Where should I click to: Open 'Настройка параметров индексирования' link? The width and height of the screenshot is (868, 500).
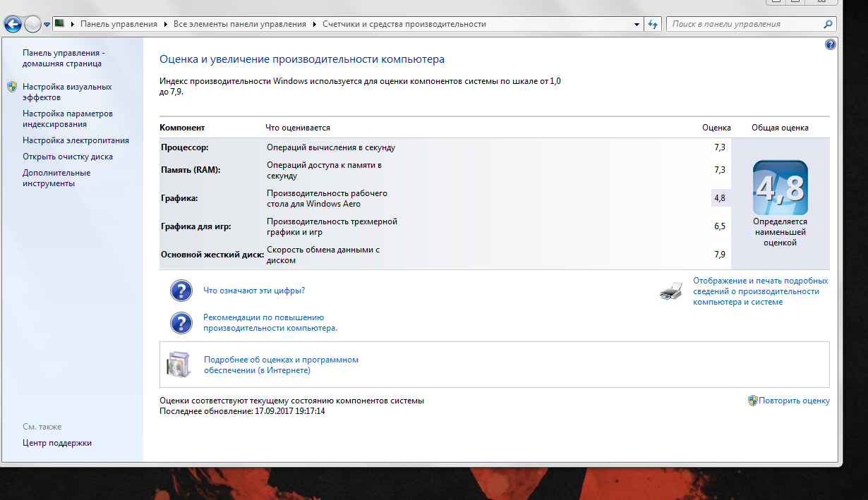[68, 118]
